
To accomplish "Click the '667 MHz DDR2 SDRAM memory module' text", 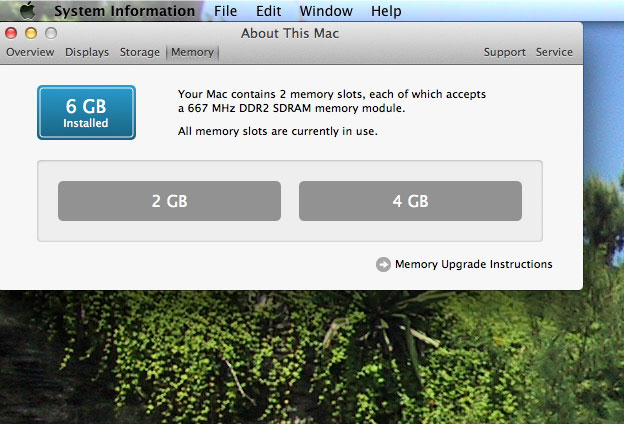I will tap(296, 108).
